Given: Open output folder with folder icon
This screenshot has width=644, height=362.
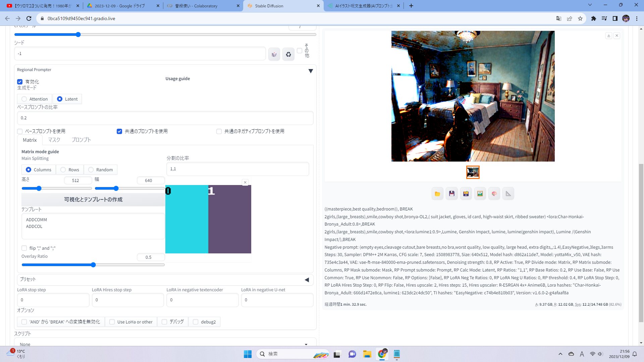Looking at the screenshot, I should click(437, 194).
